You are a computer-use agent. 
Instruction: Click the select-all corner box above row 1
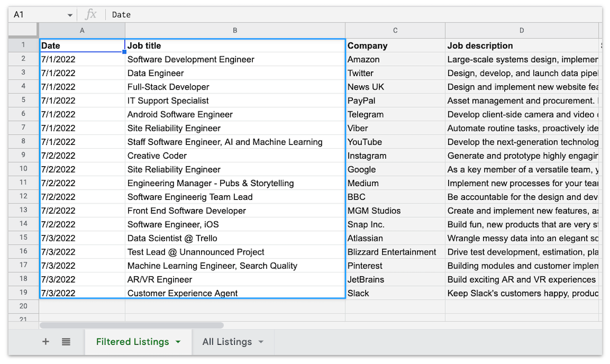22,29
